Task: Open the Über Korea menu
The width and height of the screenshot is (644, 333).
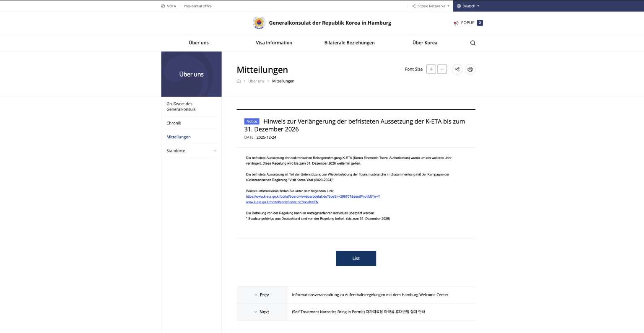Action: tap(425, 43)
